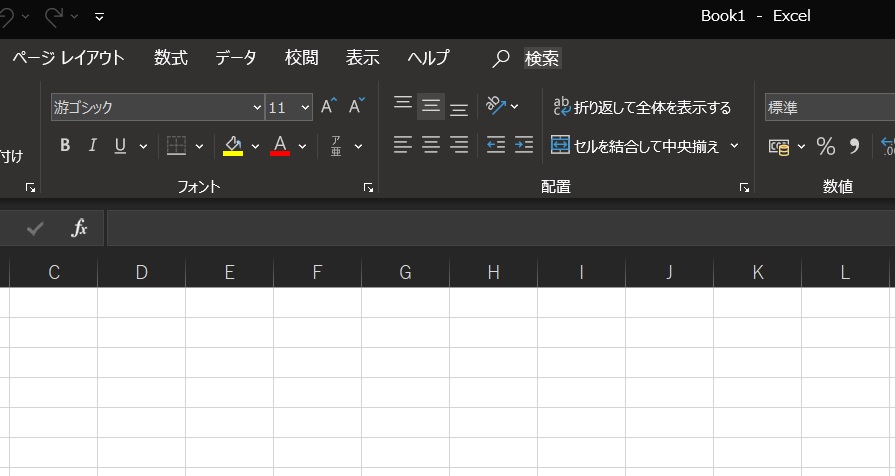Viewport: 895px width, 476px height.
Task: Open clipboard group dialog launcher
Action: click(x=31, y=188)
